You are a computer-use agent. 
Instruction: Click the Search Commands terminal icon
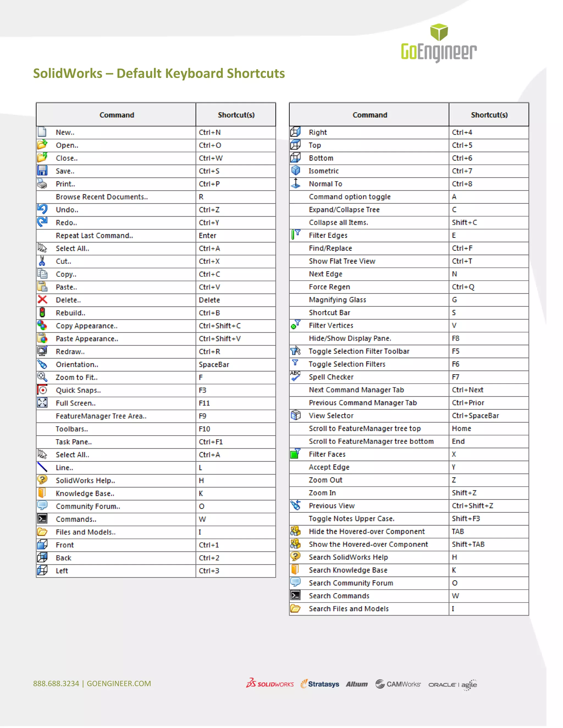(x=296, y=595)
